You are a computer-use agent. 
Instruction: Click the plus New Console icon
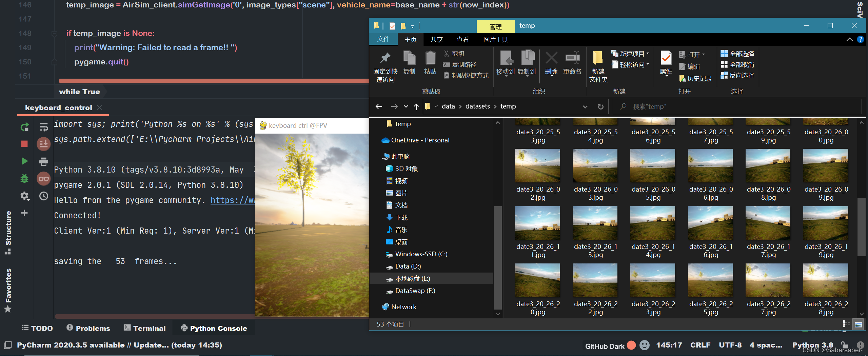(x=24, y=213)
